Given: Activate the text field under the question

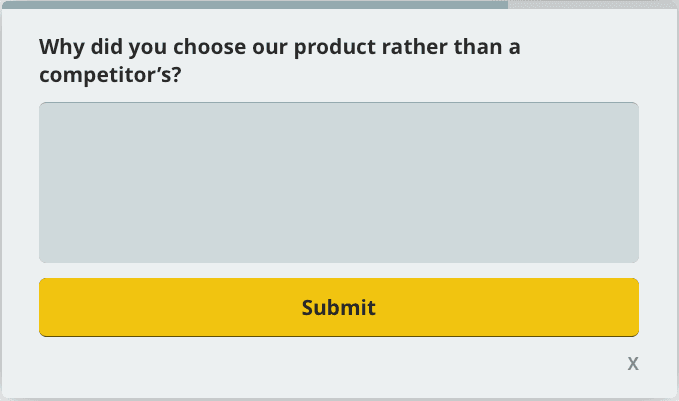Looking at the screenshot, I should click(338, 182).
